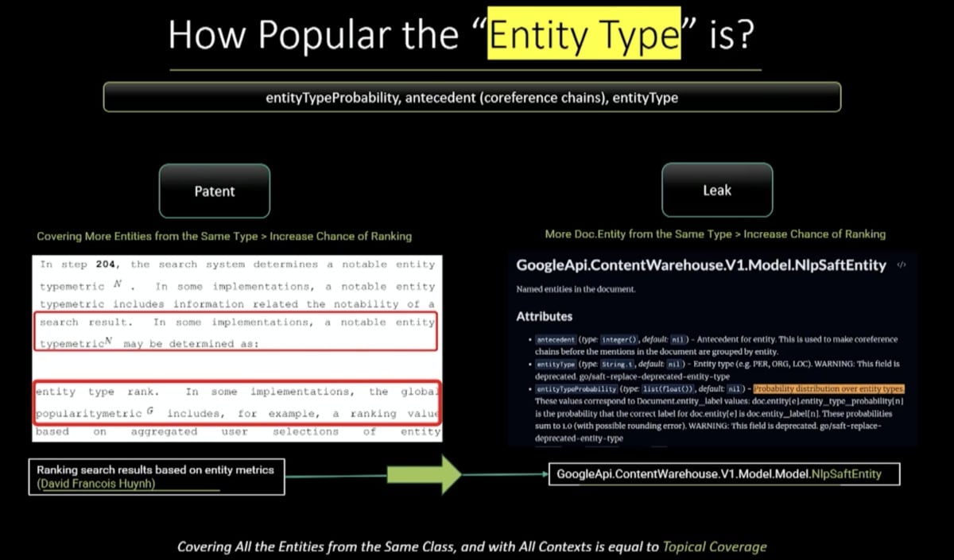Open the David Francois Huynh link

[x=95, y=484]
